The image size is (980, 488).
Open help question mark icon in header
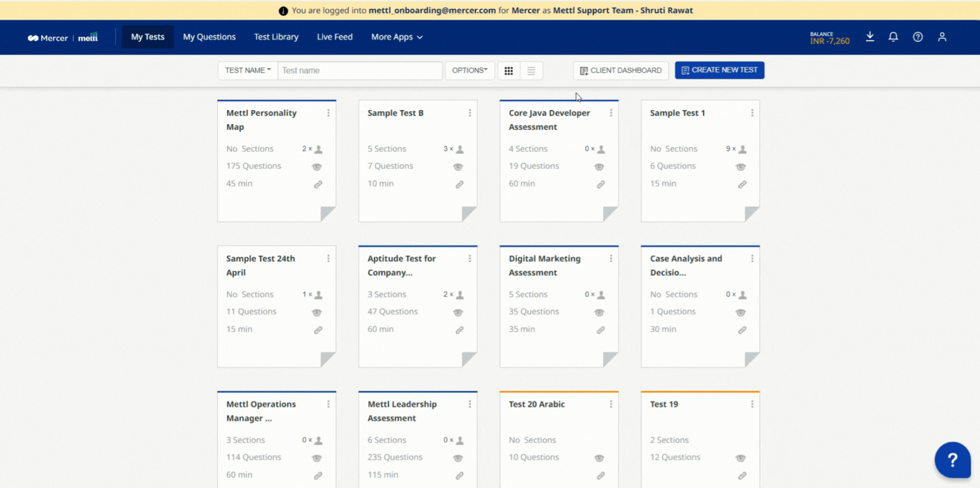(918, 37)
